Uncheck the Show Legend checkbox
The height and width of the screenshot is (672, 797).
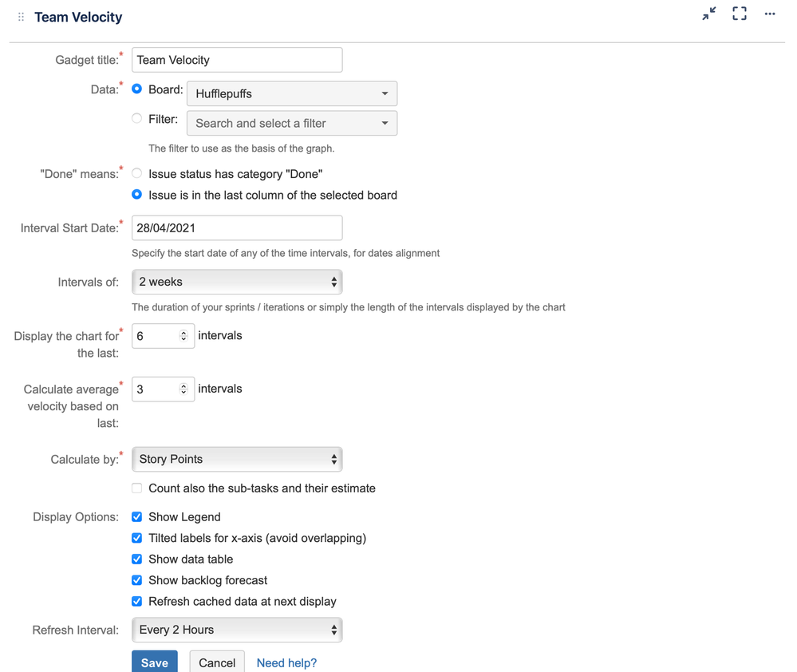(137, 517)
